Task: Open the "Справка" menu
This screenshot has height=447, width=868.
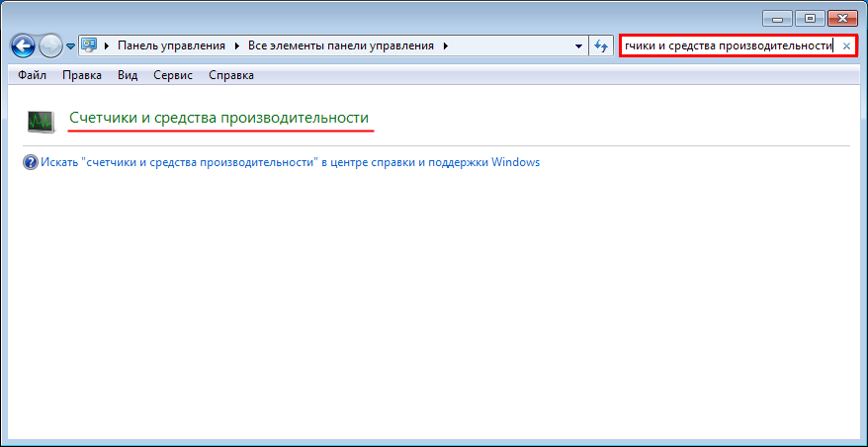Action: (230, 75)
